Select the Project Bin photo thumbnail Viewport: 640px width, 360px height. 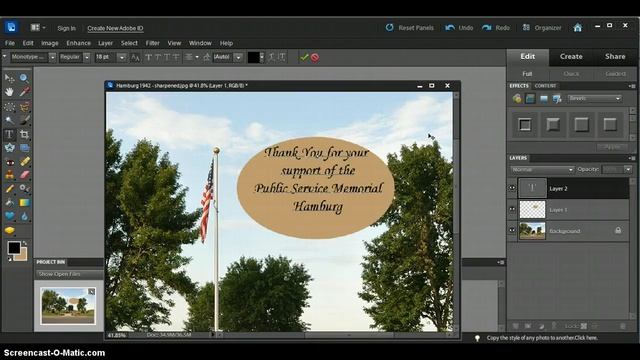[68, 306]
